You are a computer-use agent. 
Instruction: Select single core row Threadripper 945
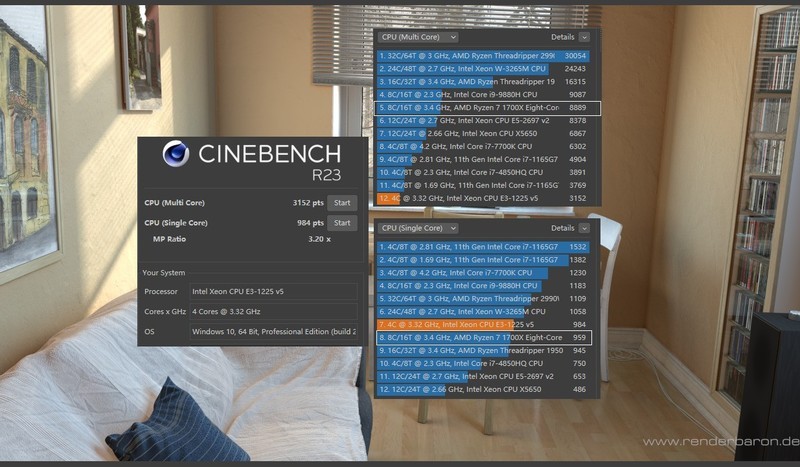pos(483,351)
